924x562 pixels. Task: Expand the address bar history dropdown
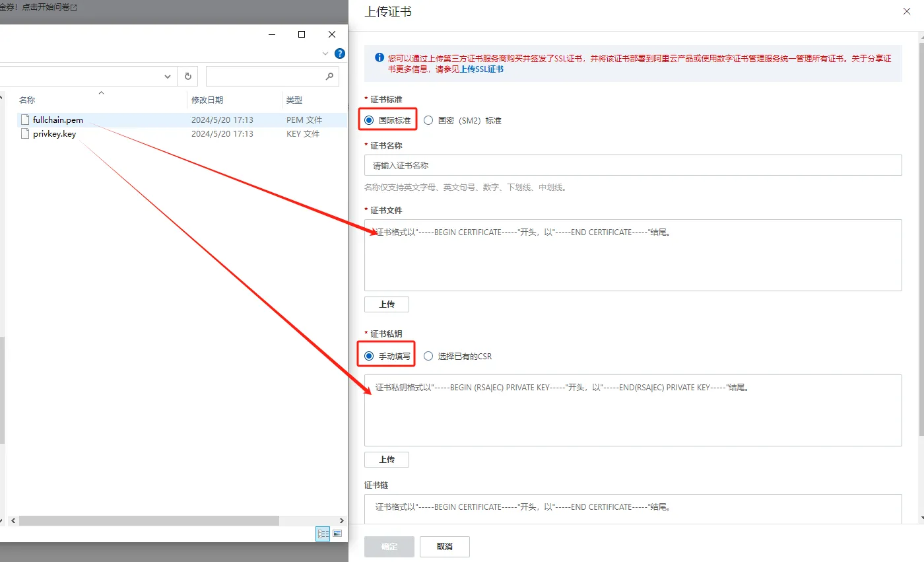(x=168, y=77)
